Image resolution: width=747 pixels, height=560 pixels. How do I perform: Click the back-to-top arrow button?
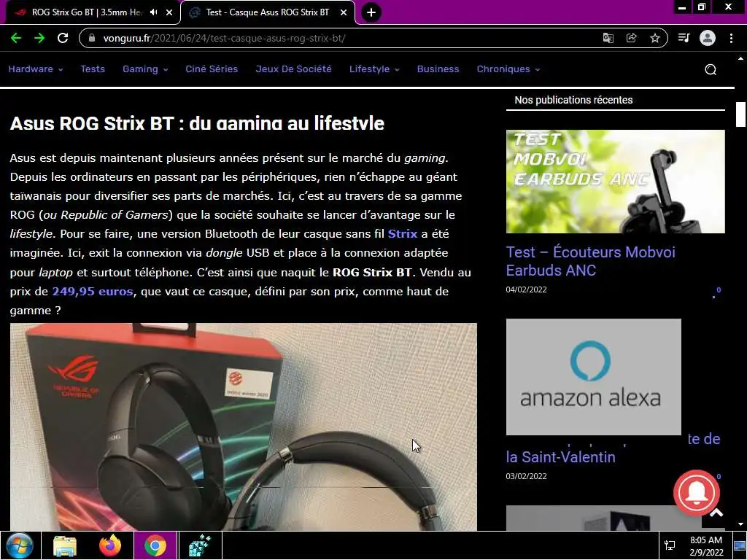[x=716, y=513]
